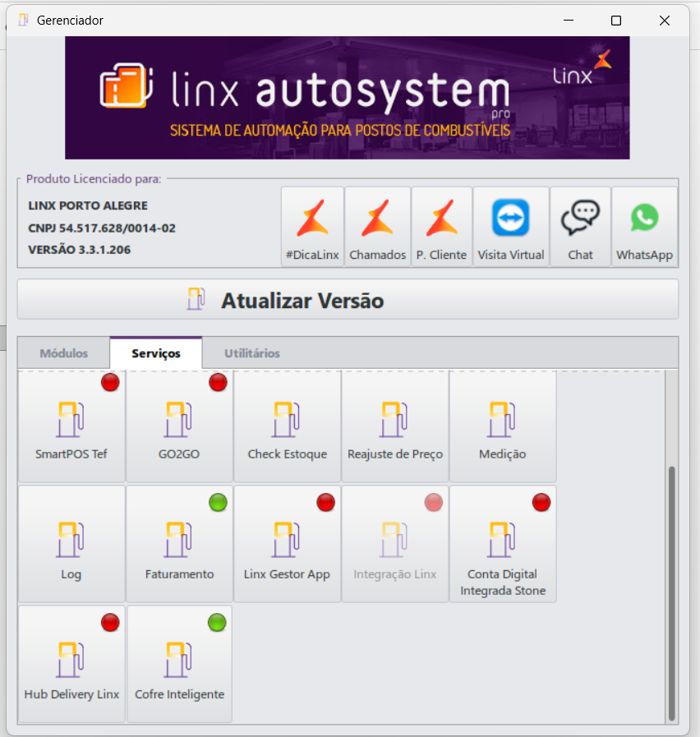Click the red status light on SmartPOS Tef
The height and width of the screenshot is (737, 700).
[110, 382]
